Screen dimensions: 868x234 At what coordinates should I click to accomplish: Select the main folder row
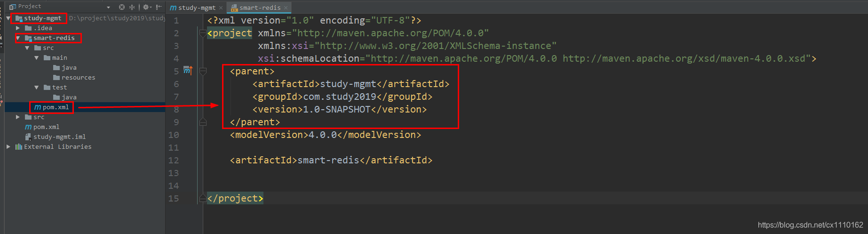(x=85, y=58)
